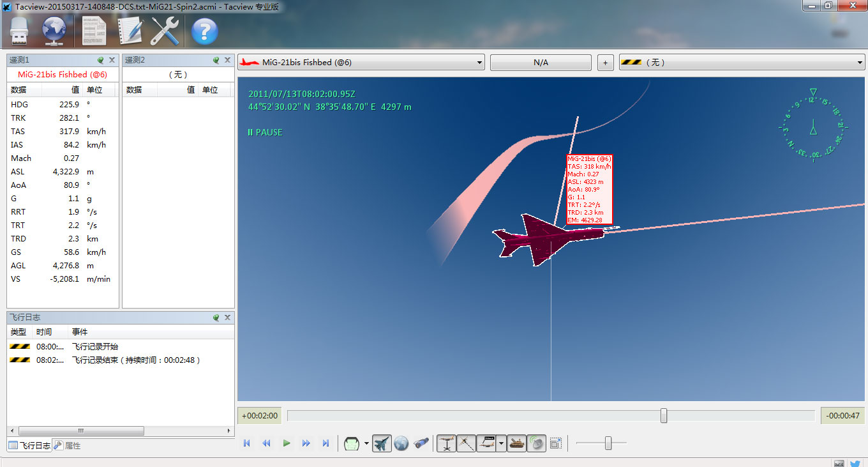Click the rewind playback button
Screen dimensions: 868x467
click(267, 443)
